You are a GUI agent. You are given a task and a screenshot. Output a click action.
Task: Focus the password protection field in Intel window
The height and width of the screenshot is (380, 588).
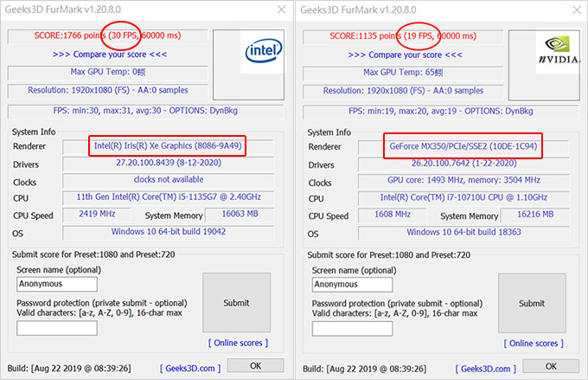pyautogui.click(x=57, y=328)
